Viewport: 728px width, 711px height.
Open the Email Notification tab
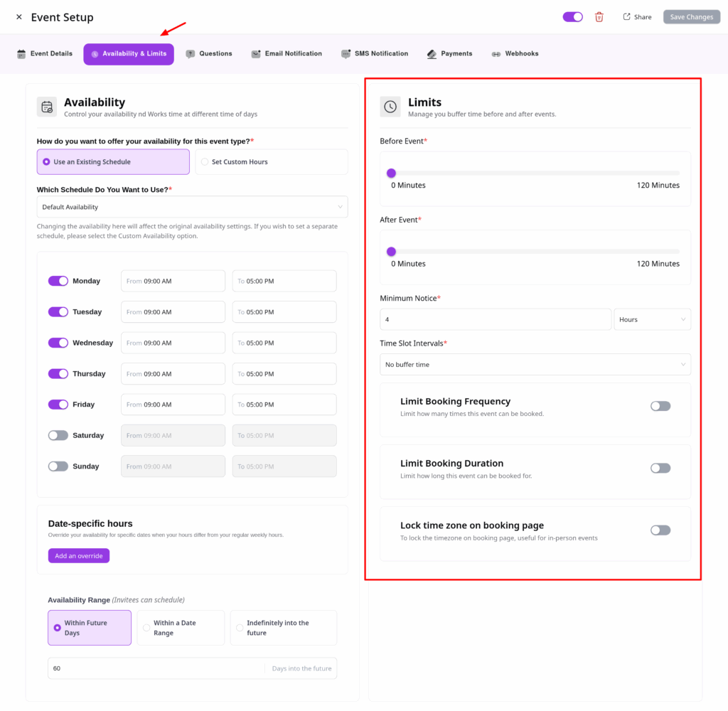(287, 54)
